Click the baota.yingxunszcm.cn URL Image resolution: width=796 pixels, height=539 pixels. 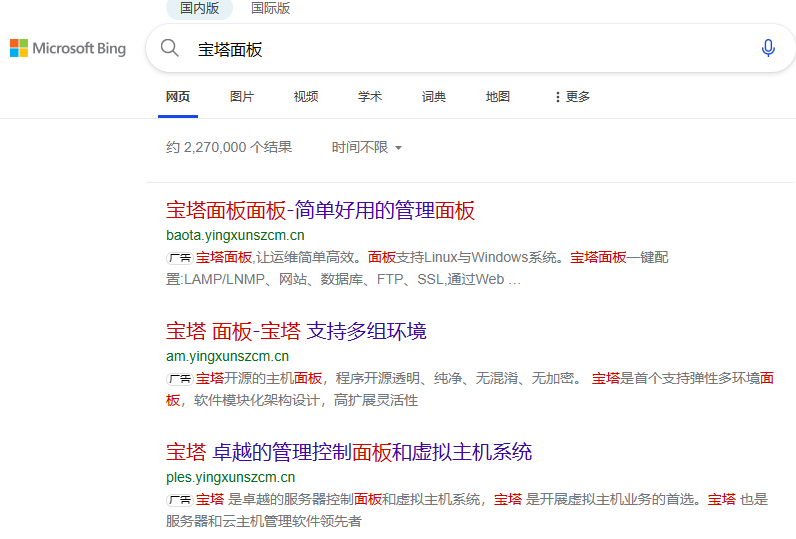click(235, 235)
